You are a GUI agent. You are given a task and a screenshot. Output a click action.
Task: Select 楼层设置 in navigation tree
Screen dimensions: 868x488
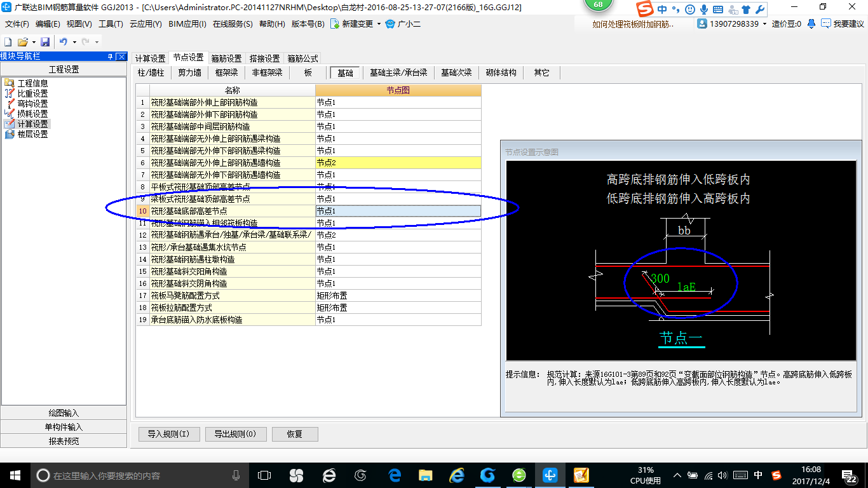[x=32, y=134]
